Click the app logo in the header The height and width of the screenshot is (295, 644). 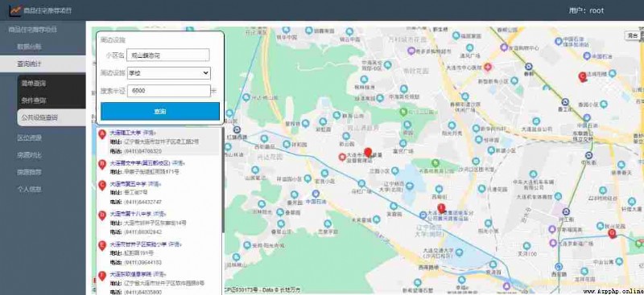coord(15,10)
